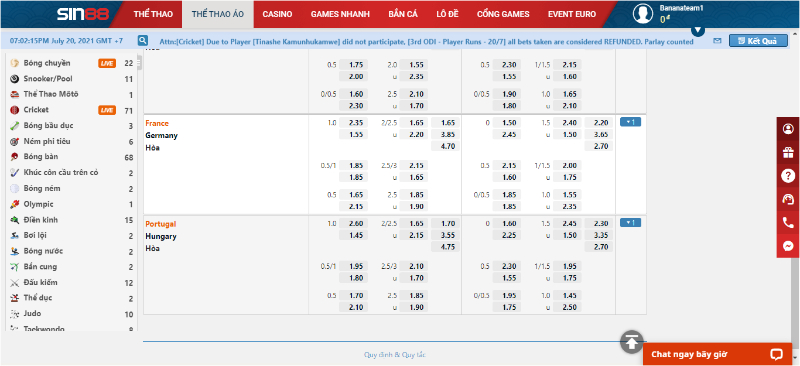Click the gift box promotions icon
This screenshot has width=800, height=366.
(x=788, y=153)
